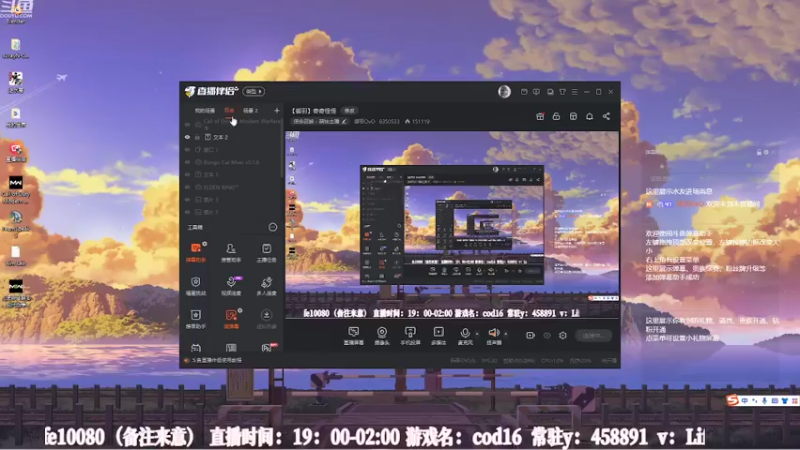Open the user avatar in the title bar

(x=504, y=91)
